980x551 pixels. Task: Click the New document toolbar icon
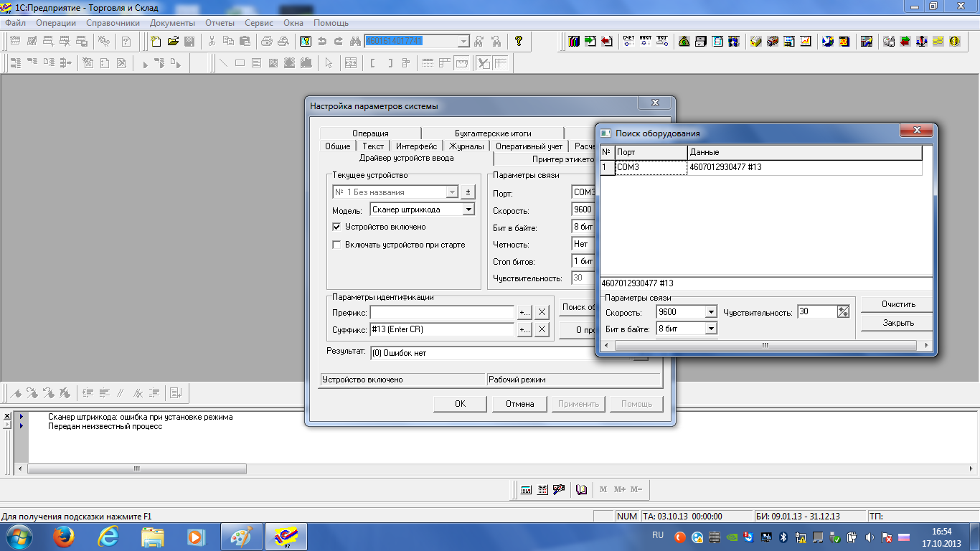click(x=156, y=41)
